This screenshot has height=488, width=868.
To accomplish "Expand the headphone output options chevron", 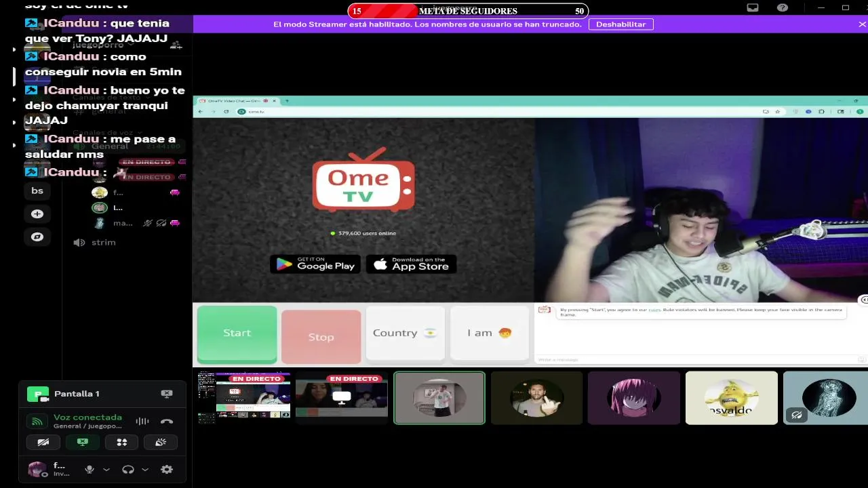I will click(144, 469).
